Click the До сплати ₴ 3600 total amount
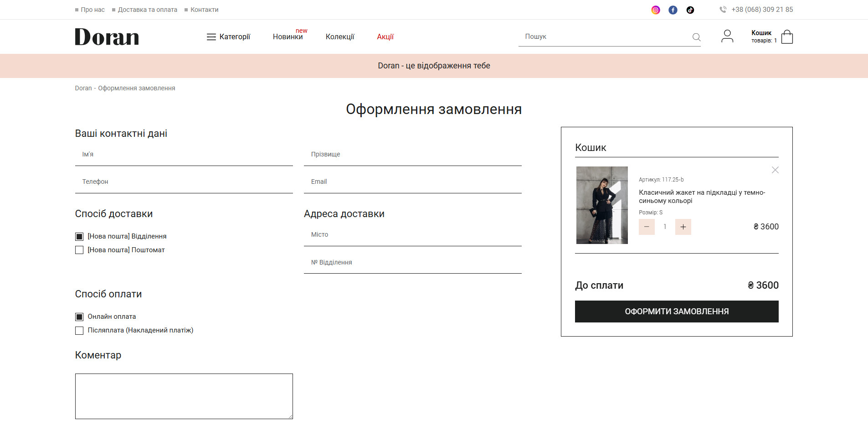 [763, 286]
